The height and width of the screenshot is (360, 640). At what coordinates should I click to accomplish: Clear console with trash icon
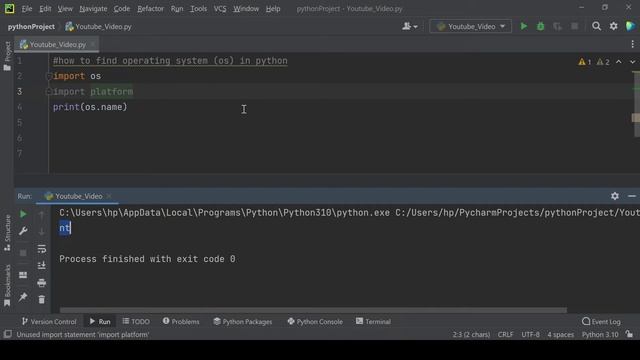tap(41, 300)
